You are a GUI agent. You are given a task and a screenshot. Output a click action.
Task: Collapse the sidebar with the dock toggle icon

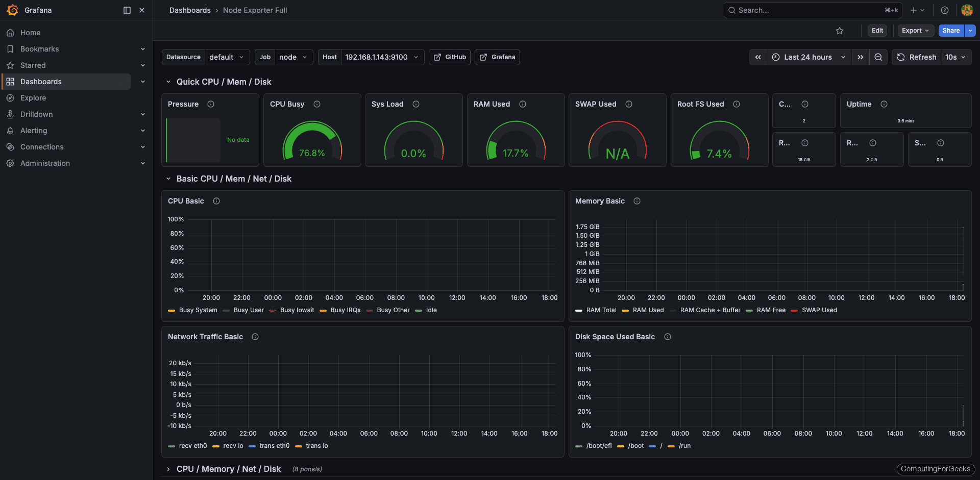click(x=126, y=10)
